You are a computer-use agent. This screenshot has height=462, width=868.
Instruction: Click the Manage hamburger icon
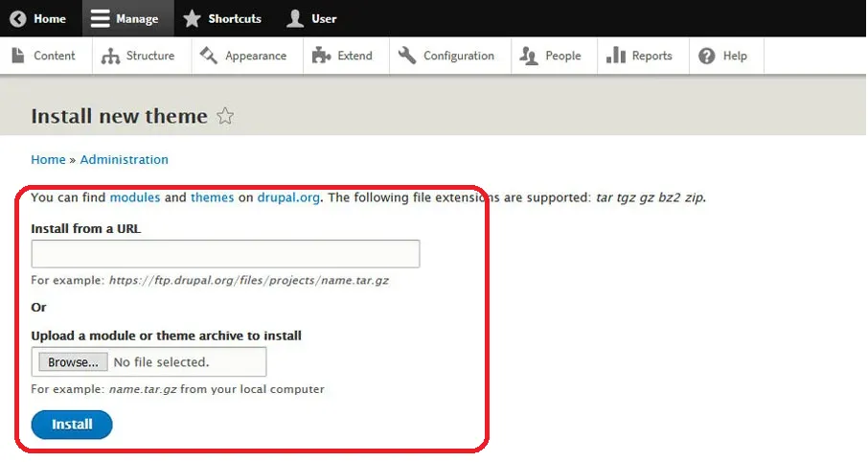[x=100, y=18]
